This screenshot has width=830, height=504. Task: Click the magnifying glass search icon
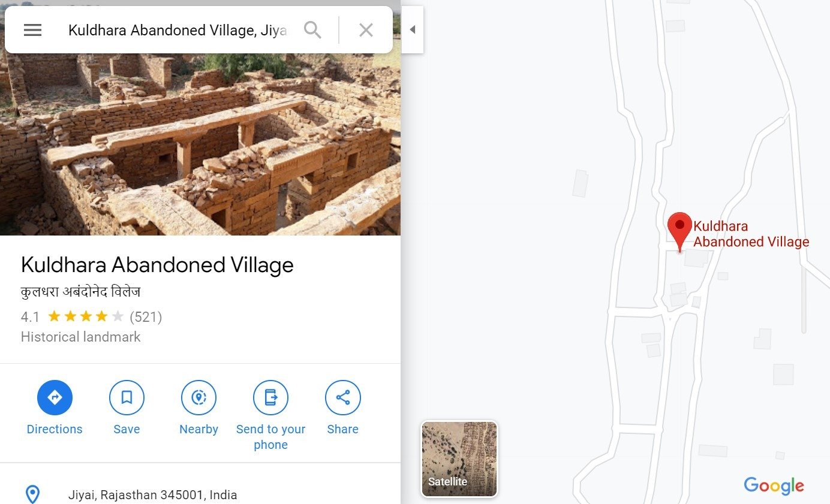(x=312, y=30)
